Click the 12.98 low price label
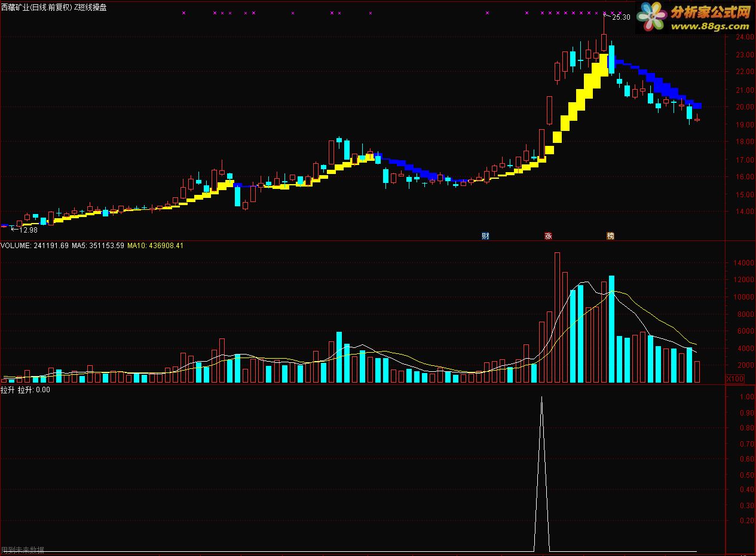 pos(28,230)
